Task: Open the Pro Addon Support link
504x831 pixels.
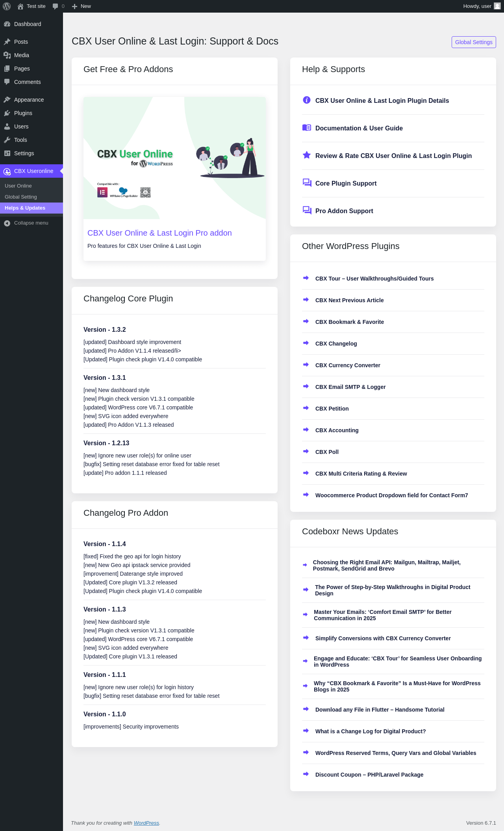Action: pyautogui.click(x=344, y=211)
